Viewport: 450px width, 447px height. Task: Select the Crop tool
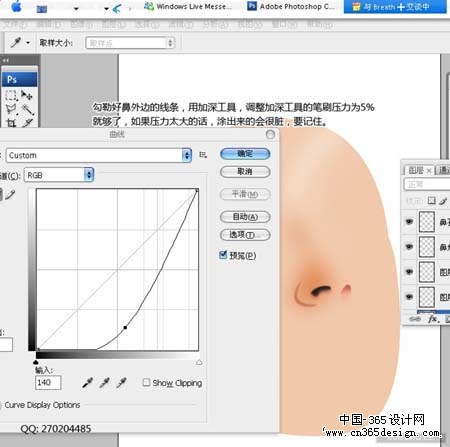[11, 123]
